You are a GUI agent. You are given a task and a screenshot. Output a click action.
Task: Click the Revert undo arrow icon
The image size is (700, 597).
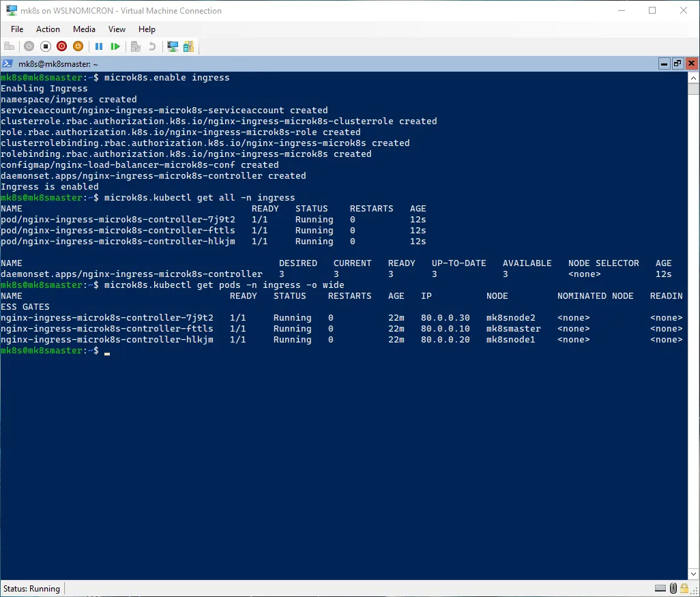[x=152, y=46]
